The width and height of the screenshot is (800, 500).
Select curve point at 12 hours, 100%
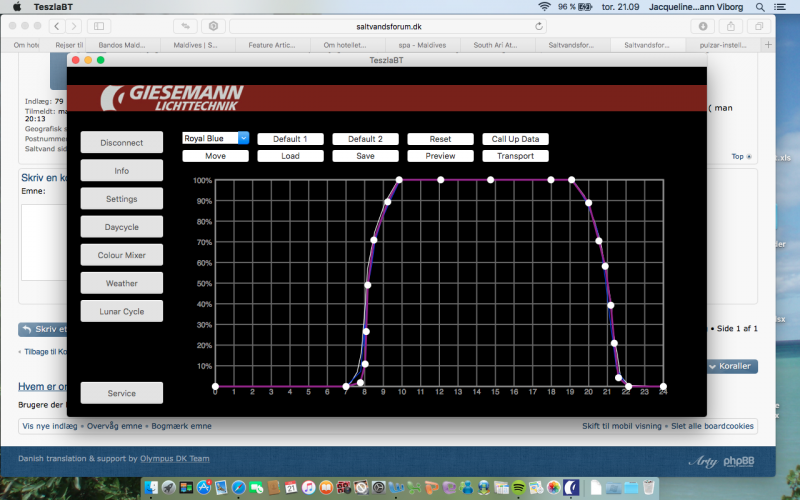440,180
